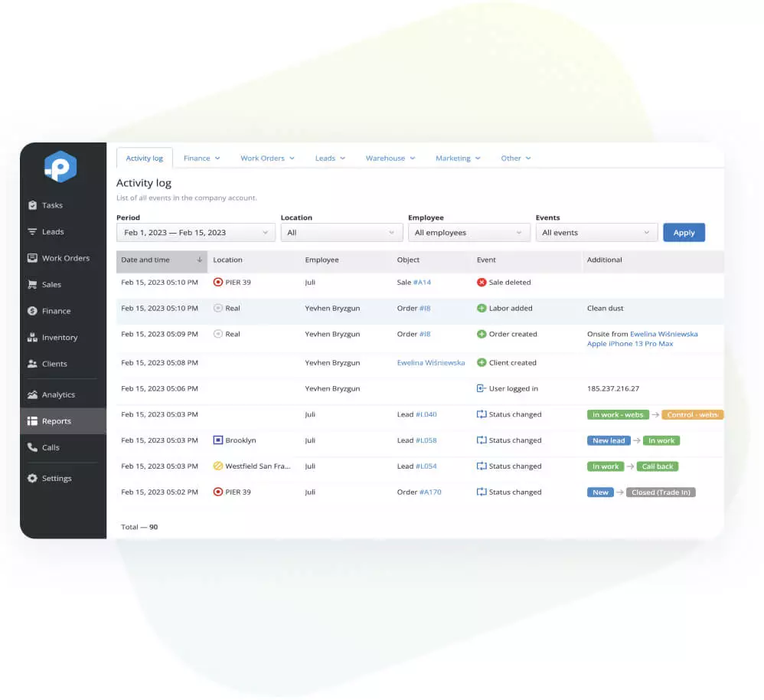Screen dimensions: 764x700
Task: Open the Events dropdown showing All events
Action: (596, 232)
